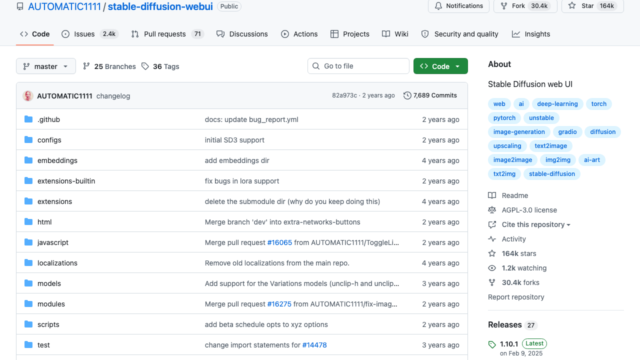Click the txt2img topic tag
Viewport: 640px width, 360px height.
click(504, 174)
